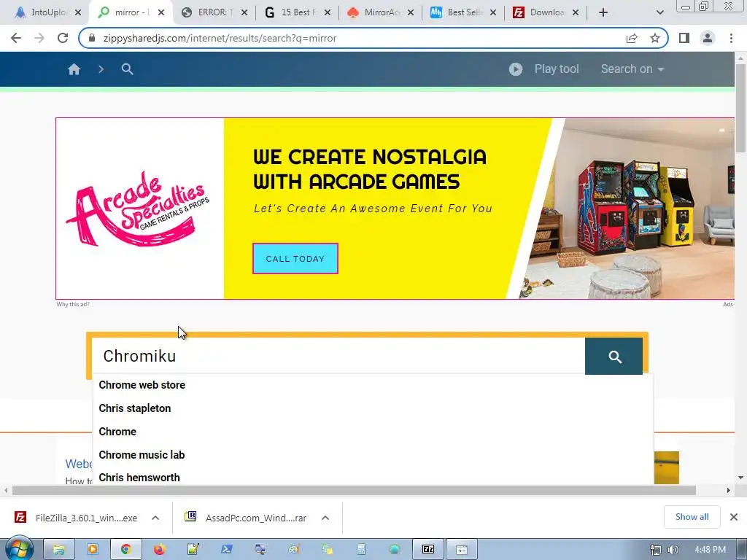747x560 pixels.
Task: Open the Play tool link
Action: click(557, 69)
